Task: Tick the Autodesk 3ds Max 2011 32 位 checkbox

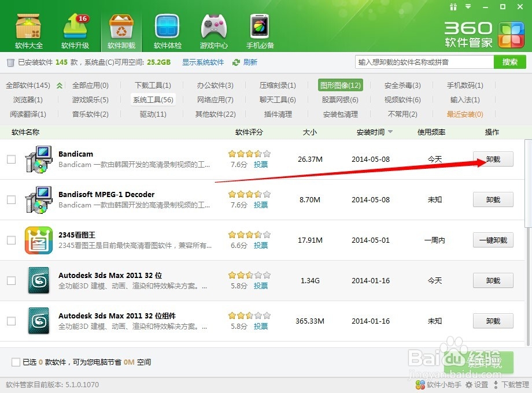Action: 11,280
